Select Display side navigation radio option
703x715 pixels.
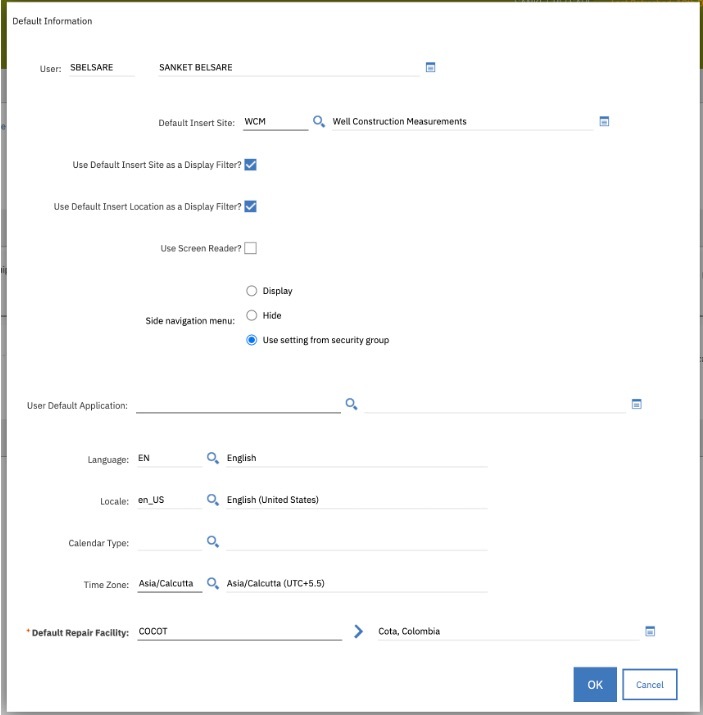(252, 291)
